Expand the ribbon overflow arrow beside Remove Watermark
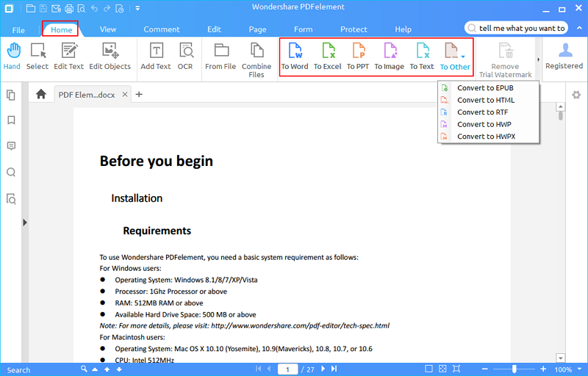The height and width of the screenshot is (376, 588). click(x=539, y=60)
